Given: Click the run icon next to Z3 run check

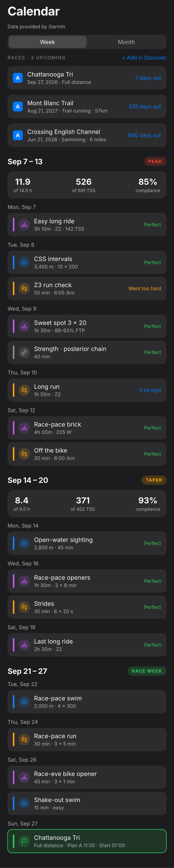Looking at the screenshot, I should click(24, 288).
